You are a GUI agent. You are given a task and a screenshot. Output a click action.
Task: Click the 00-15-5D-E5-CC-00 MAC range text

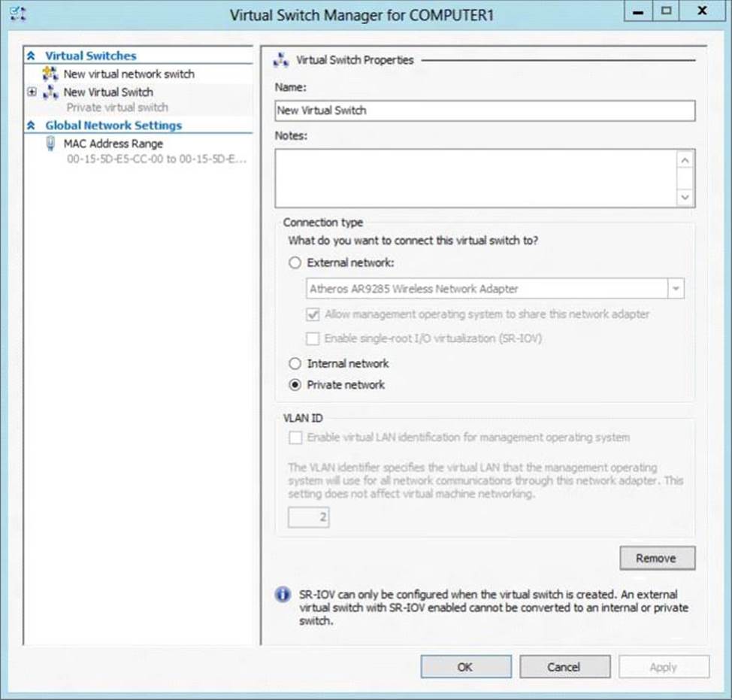click(156, 159)
